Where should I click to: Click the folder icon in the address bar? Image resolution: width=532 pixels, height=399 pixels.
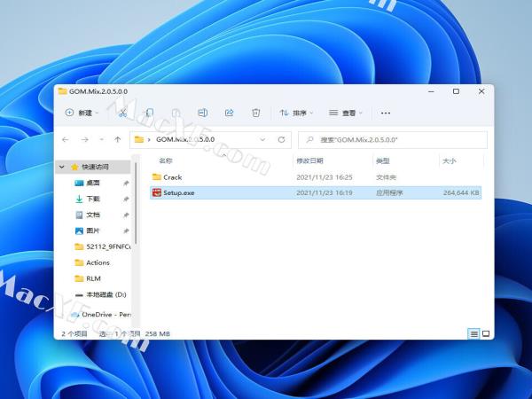[x=139, y=139]
